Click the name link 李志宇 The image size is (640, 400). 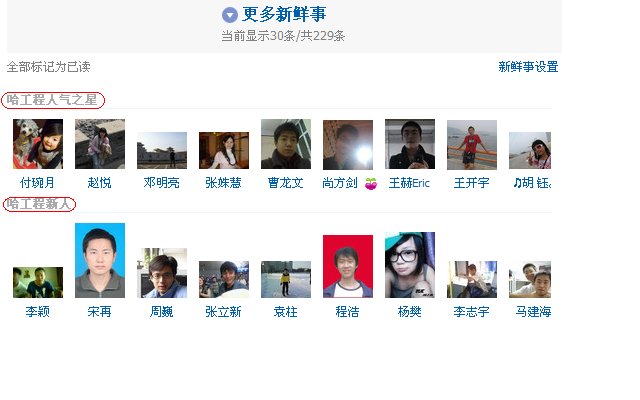471,312
